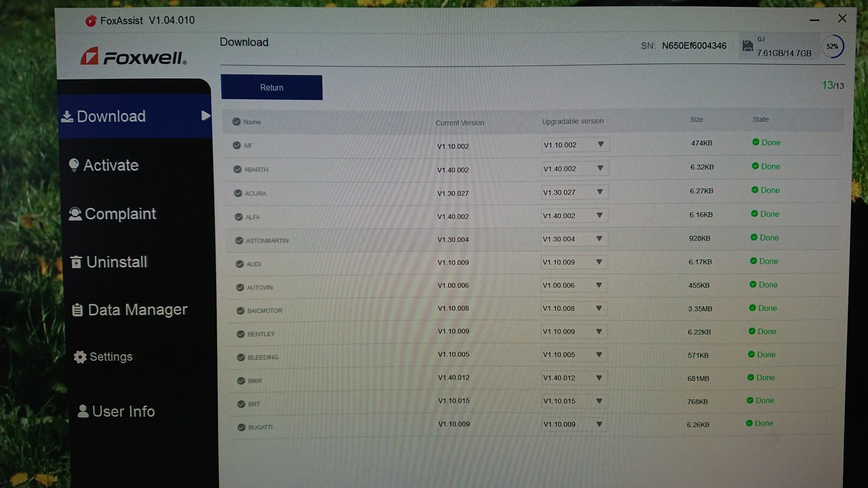Click the Foxwell logo

click(133, 57)
